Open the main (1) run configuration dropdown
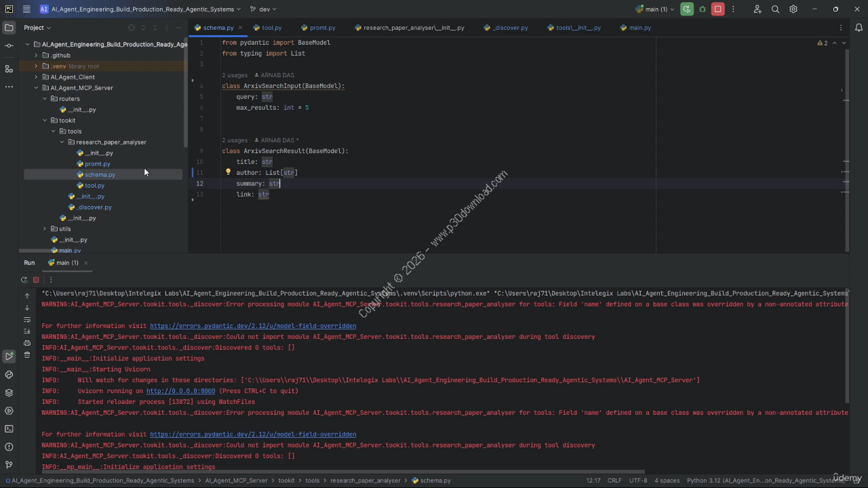Viewport: 868px width, 488px height. [x=655, y=9]
